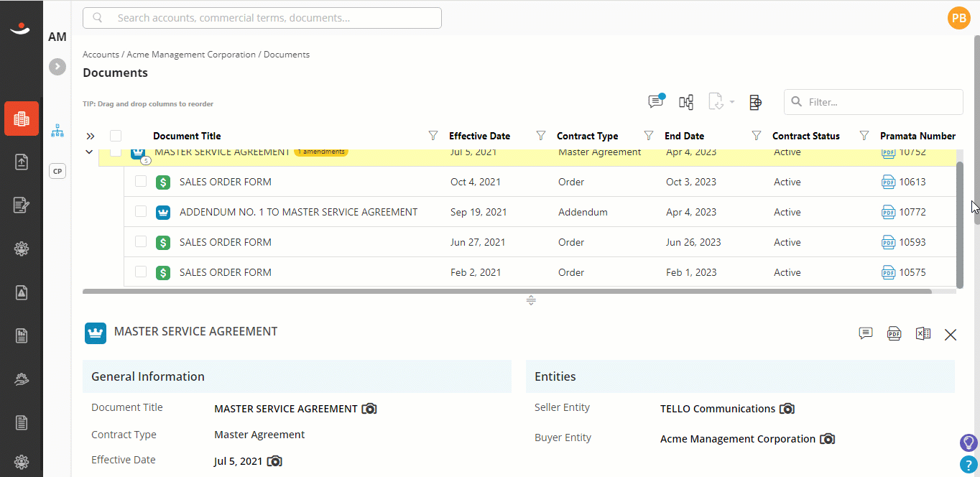This screenshot has width=980, height=477.
Task: Click the Documents breadcrumb
Action: [x=287, y=55]
